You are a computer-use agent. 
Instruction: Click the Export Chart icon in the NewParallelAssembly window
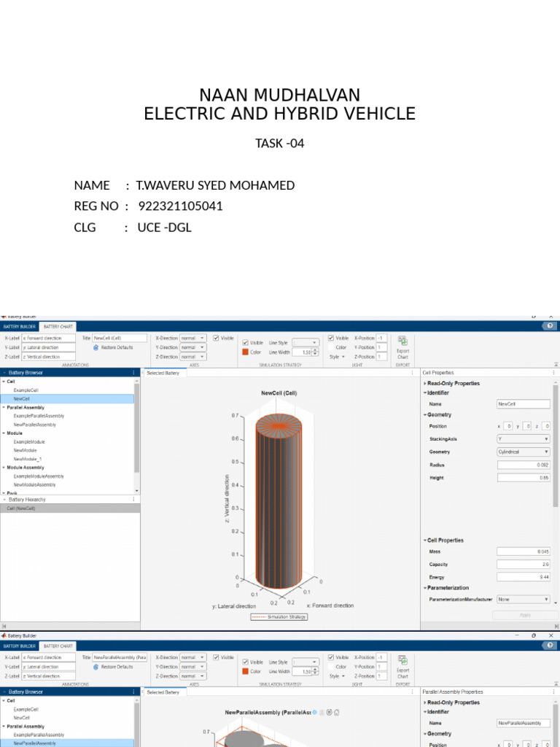click(x=402, y=660)
